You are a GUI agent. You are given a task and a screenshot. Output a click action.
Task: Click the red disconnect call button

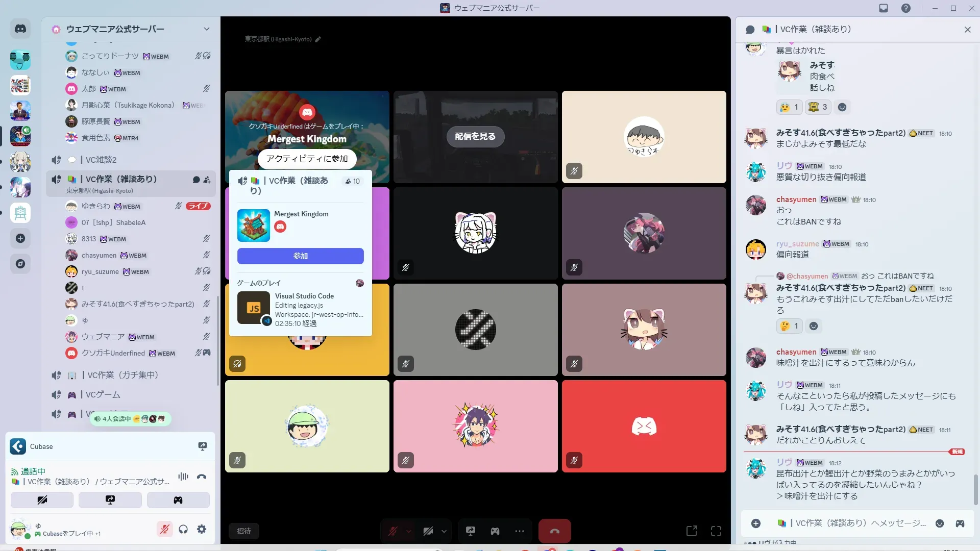(554, 531)
